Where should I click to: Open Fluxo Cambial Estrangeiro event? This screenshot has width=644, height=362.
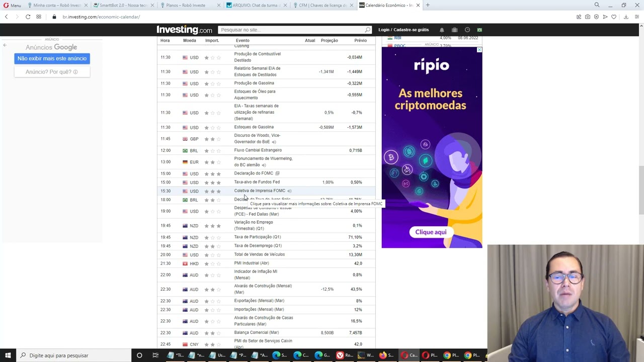[258, 150]
